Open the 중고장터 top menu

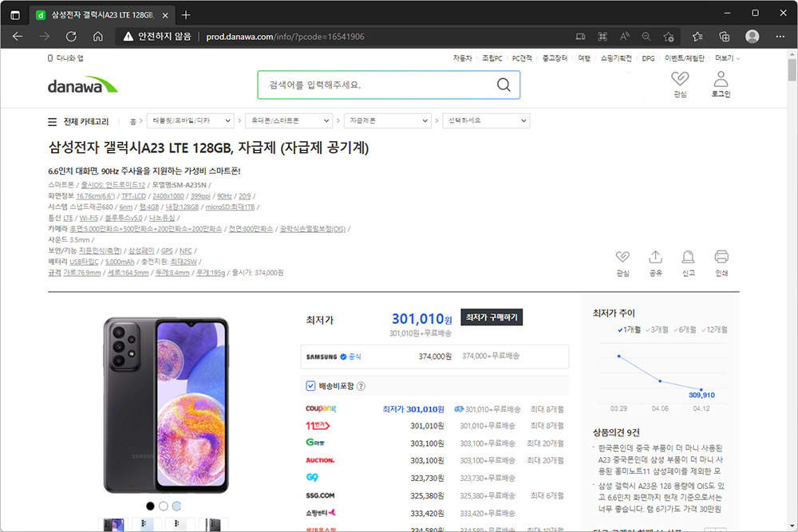(555, 58)
